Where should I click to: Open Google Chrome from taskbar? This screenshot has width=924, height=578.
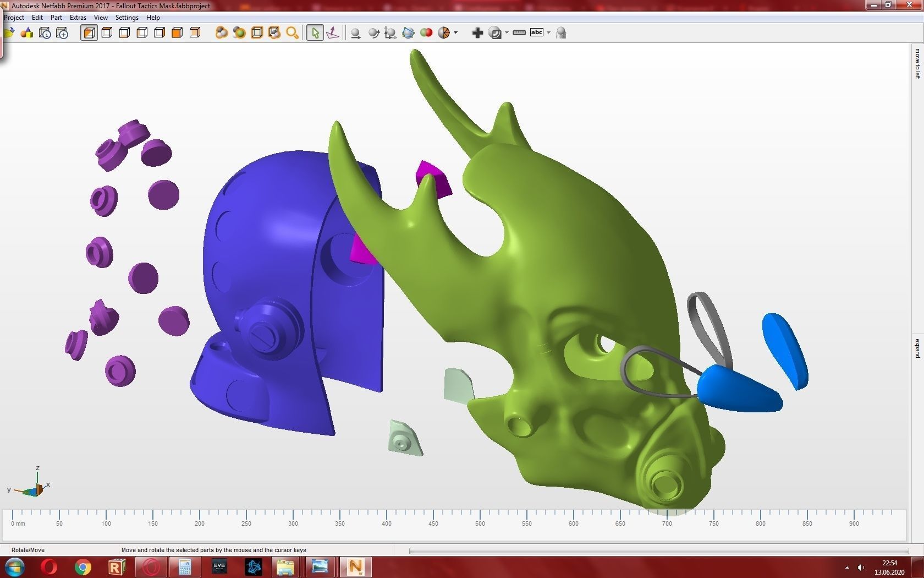pyautogui.click(x=83, y=567)
